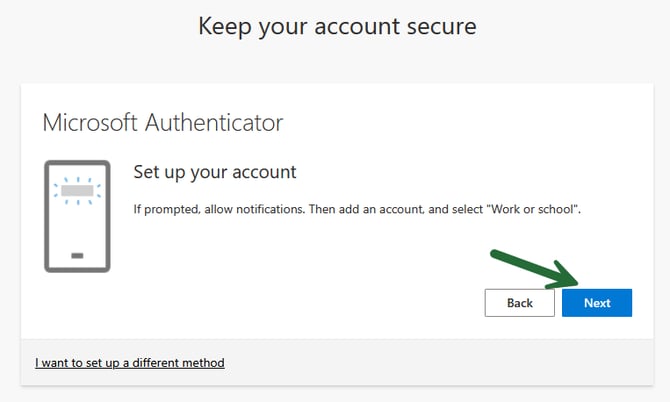The image size is (670, 402).
Task: Go back with the Back button
Action: [x=519, y=303]
